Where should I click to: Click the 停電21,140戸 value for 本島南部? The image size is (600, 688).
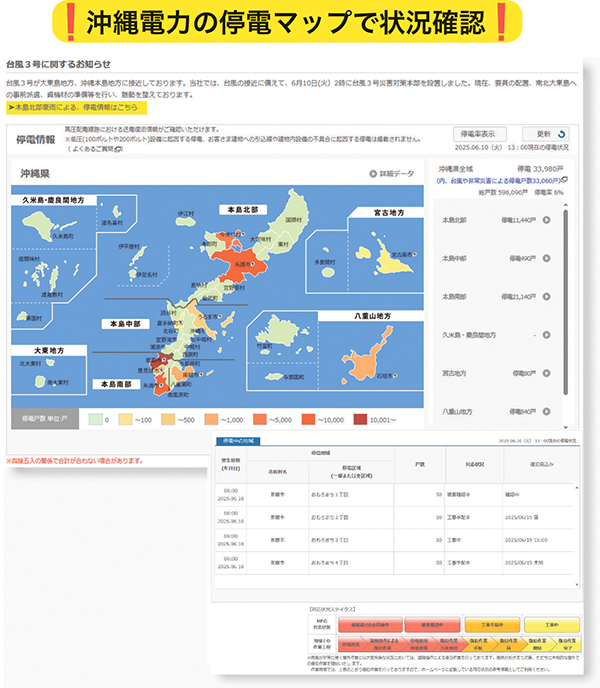[x=518, y=297]
